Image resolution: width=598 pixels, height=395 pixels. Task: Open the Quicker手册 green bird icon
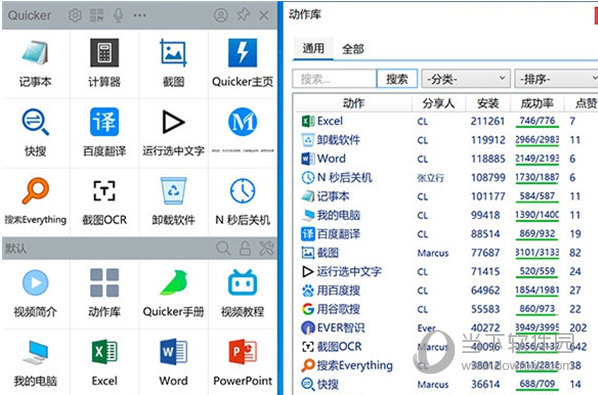(174, 283)
